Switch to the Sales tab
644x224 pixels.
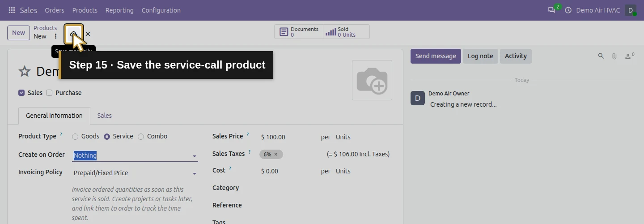105,116
